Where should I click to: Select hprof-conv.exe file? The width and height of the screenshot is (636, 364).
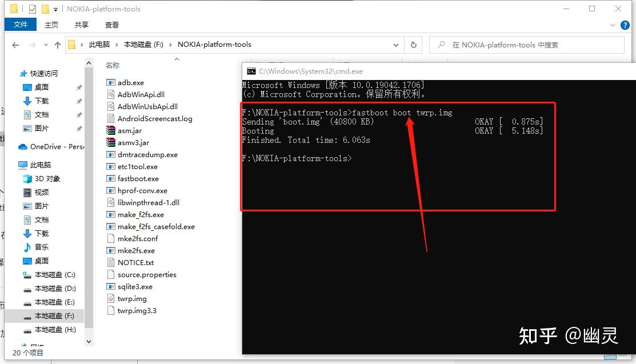click(142, 191)
